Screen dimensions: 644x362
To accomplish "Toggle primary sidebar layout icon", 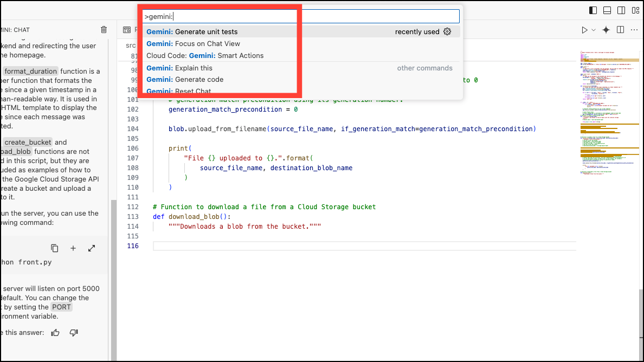I will [x=593, y=10].
